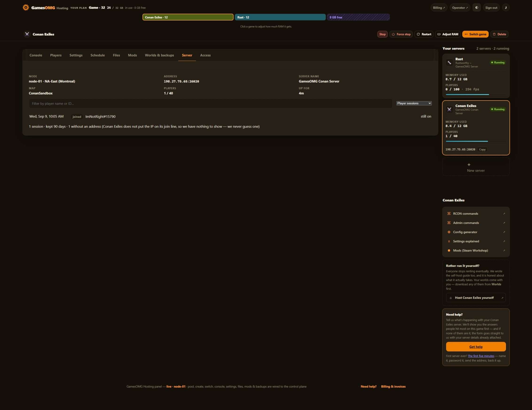Sign out of the panel

[x=491, y=8]
